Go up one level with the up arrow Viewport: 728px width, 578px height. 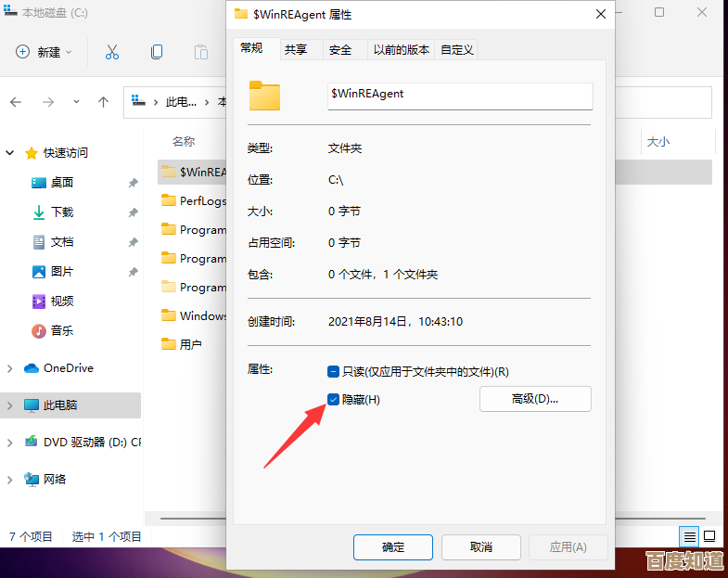pyautogui.click(x=103, y=102)
